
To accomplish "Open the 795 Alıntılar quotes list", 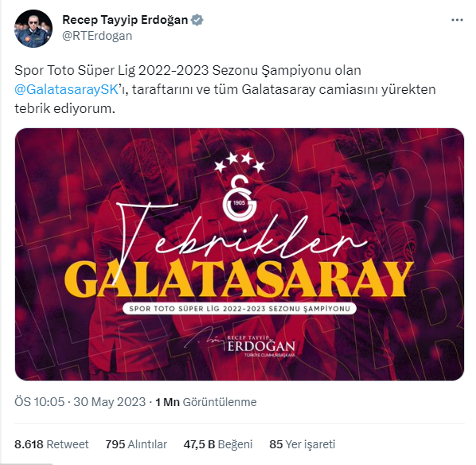I will (x=136, y=444).
